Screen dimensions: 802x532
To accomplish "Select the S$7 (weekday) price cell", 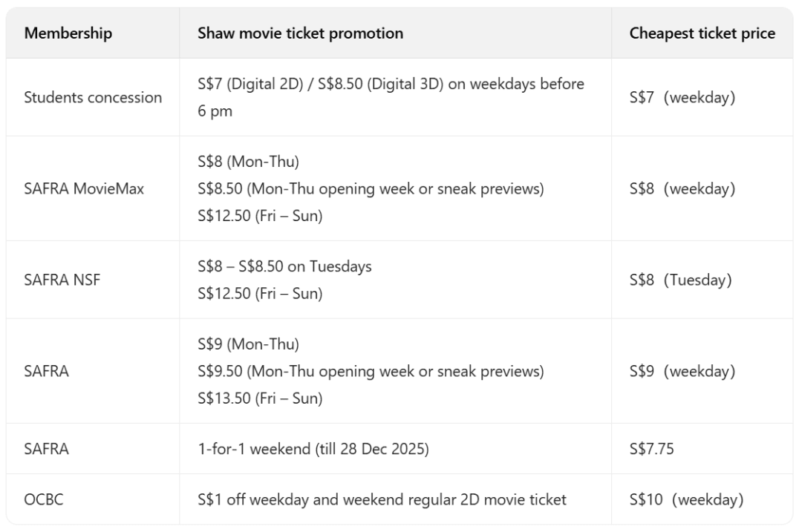I will (682, 97).
